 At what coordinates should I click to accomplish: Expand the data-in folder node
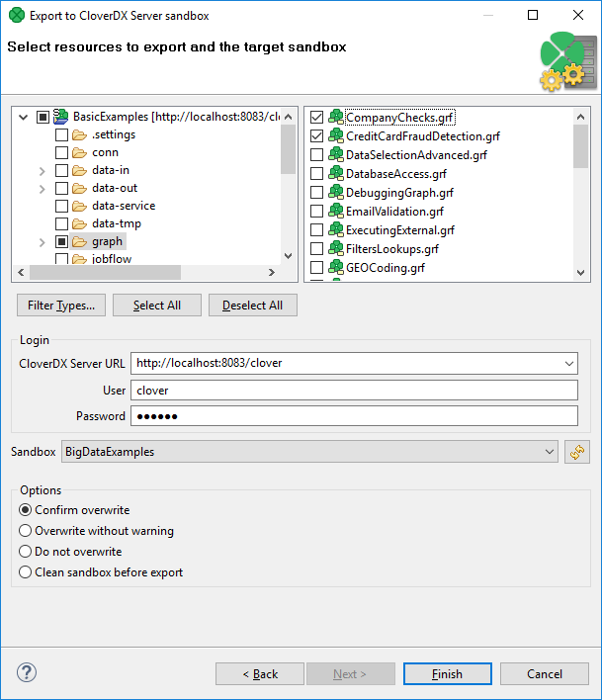pos(42,171)
